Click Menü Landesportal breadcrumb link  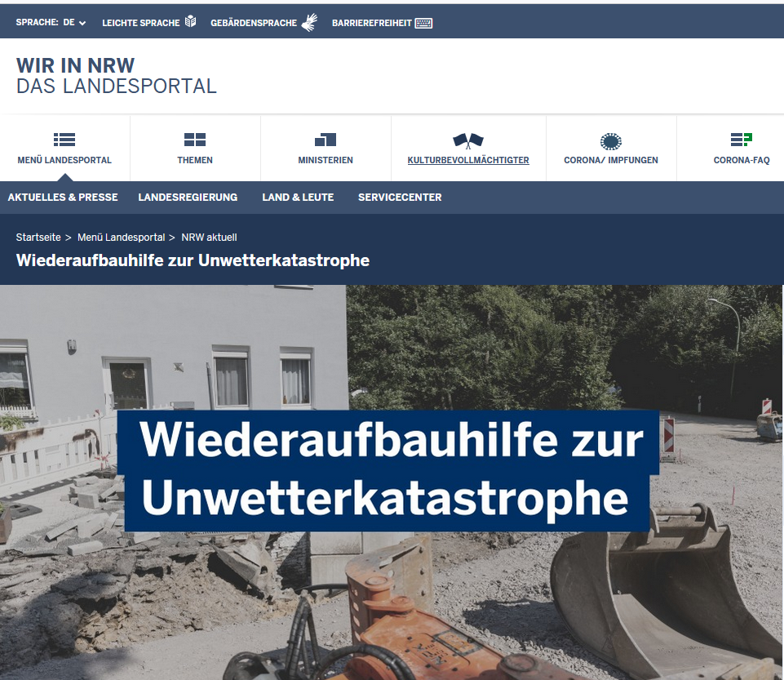pos(121,238)
